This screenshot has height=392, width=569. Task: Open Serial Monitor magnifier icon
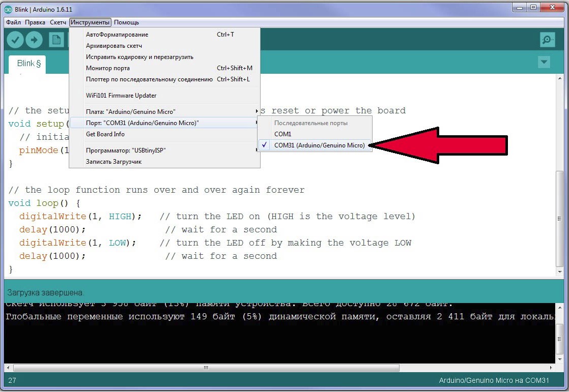pos(547,40)
